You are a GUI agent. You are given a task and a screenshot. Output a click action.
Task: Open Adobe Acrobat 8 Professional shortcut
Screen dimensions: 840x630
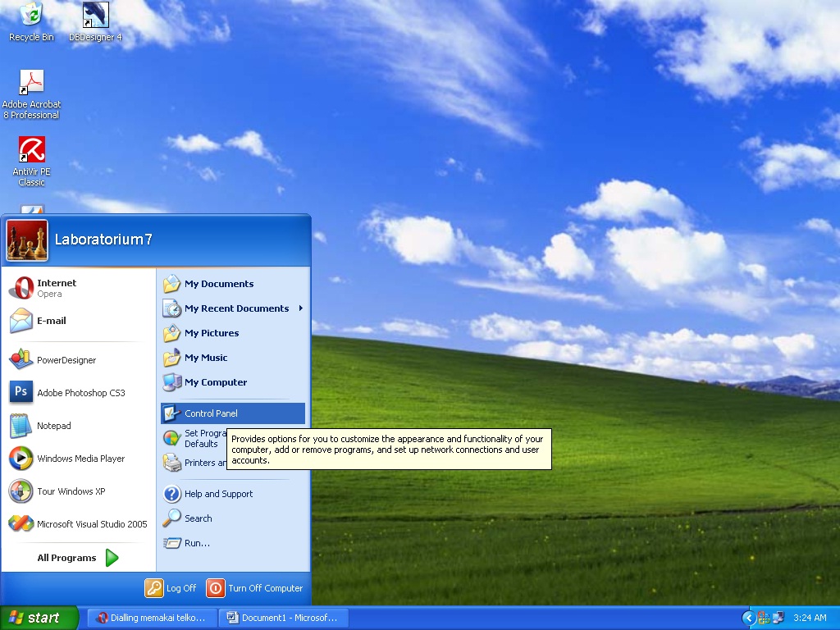click(x=31, y=94)
